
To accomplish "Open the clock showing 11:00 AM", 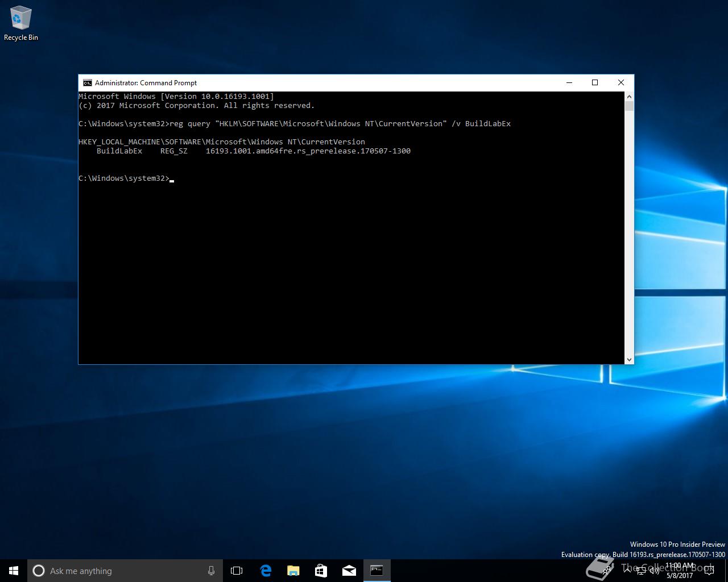I will pos(680,571).
